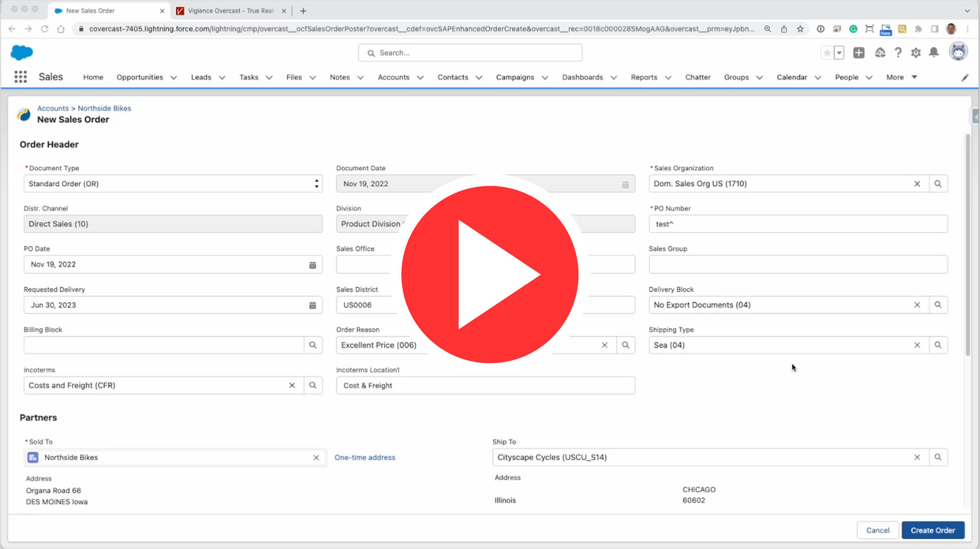The height and width of the screenshot is (549, 980).
Task: Open Salesforce Help question mark icon
Action: coord(898,53)
